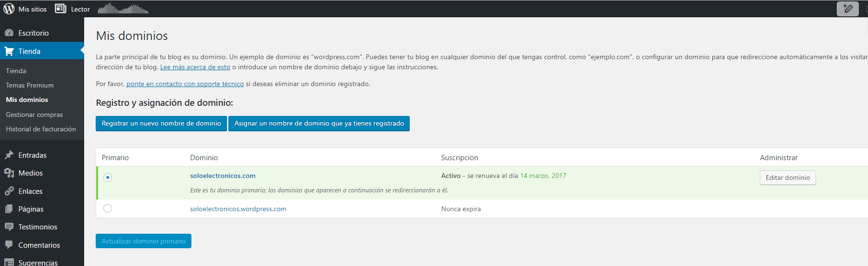Open Gestionar compras submenu item
868x266 pixels.
[34, 114]
